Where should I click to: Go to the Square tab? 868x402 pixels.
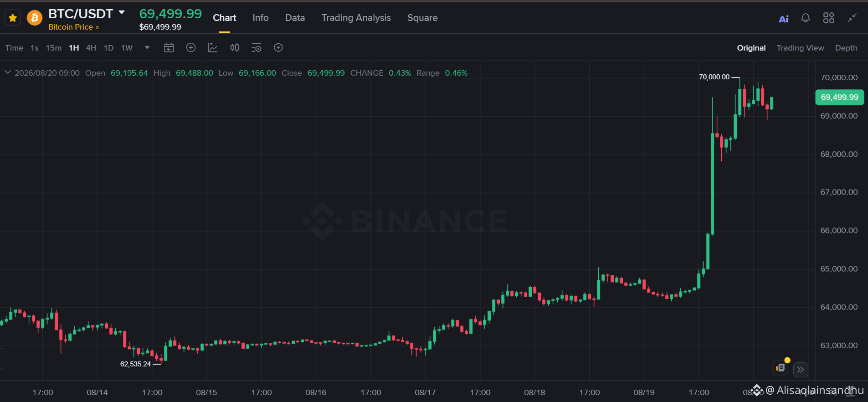422,18
